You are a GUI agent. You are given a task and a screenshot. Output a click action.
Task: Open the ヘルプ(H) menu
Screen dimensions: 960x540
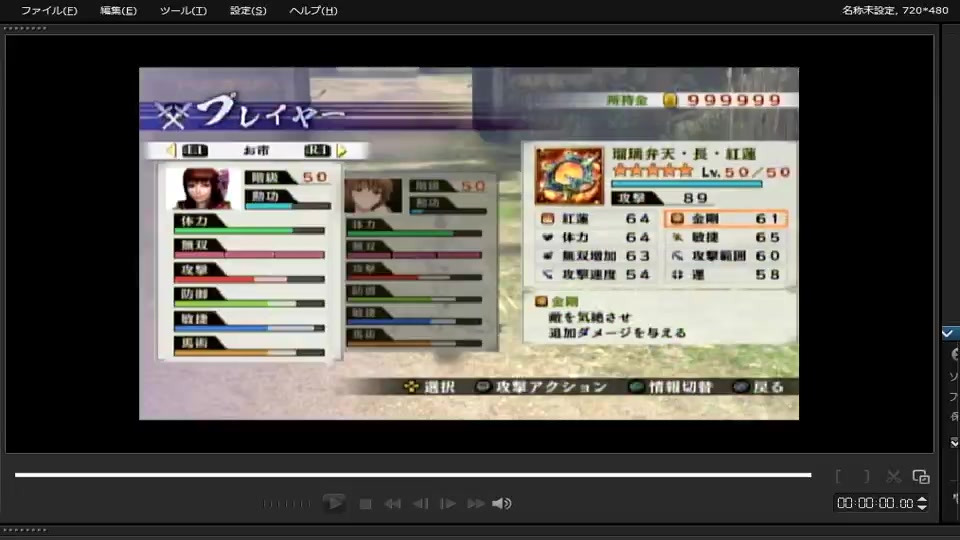(313, 10)
